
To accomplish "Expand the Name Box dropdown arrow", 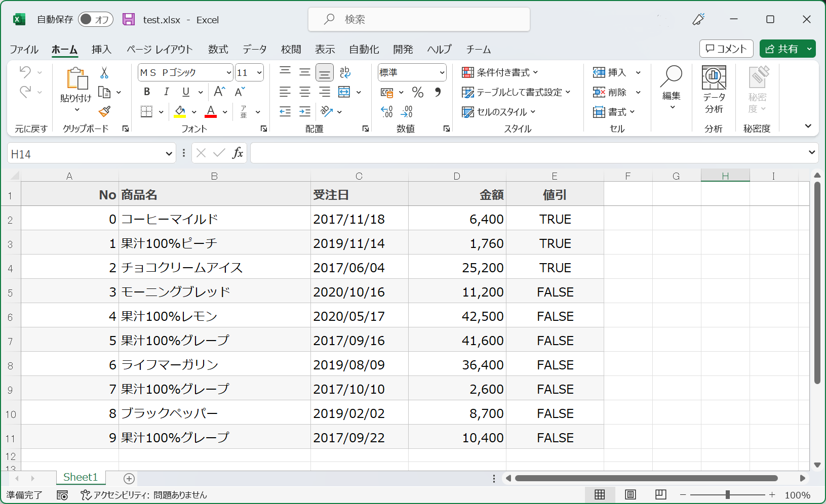I will tap(169, 154).
